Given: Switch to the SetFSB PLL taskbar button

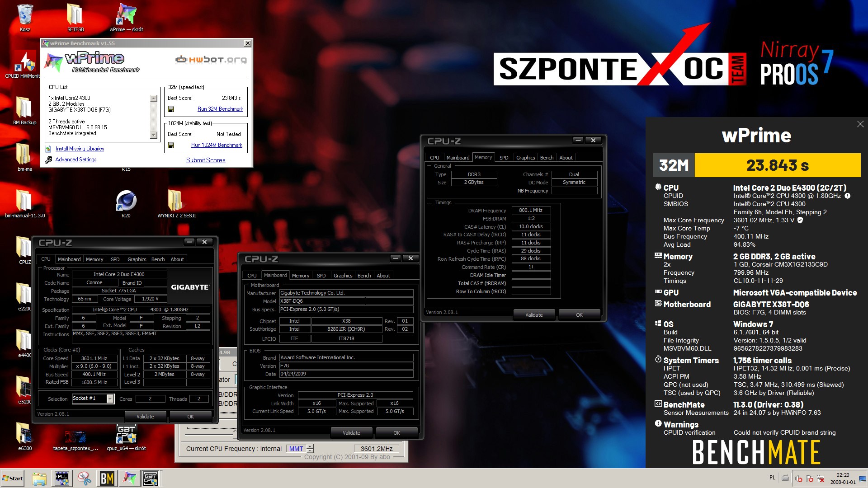Looking at the screenshot, I should click(x=62, y=479).
